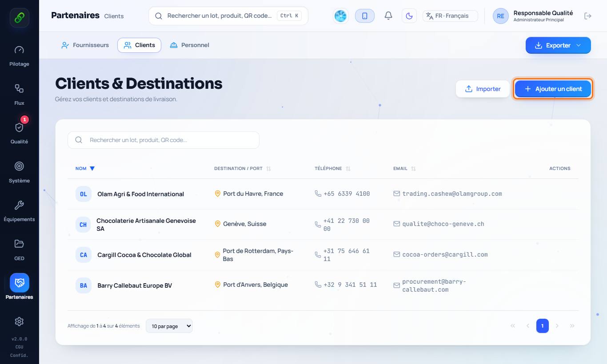Switch to the Fournisseurs tab
The height and width of the screenshot is (364, 607).
tap(85, 45)
